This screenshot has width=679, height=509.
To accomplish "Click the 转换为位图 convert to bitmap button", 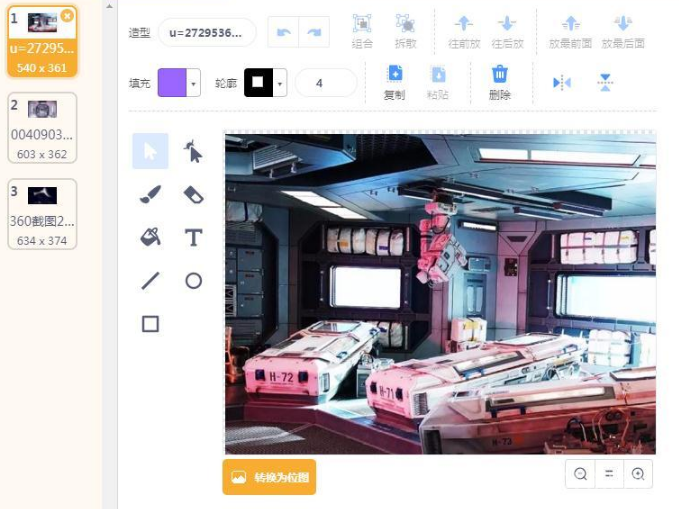I will coord(269,477).
